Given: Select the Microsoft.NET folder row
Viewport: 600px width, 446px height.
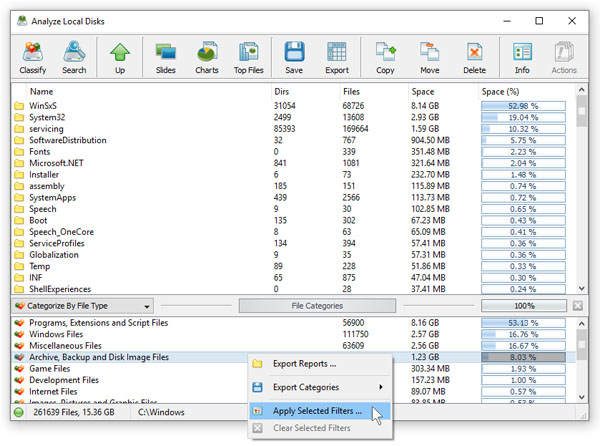Looking at the screenshot, I should (293, 163).
